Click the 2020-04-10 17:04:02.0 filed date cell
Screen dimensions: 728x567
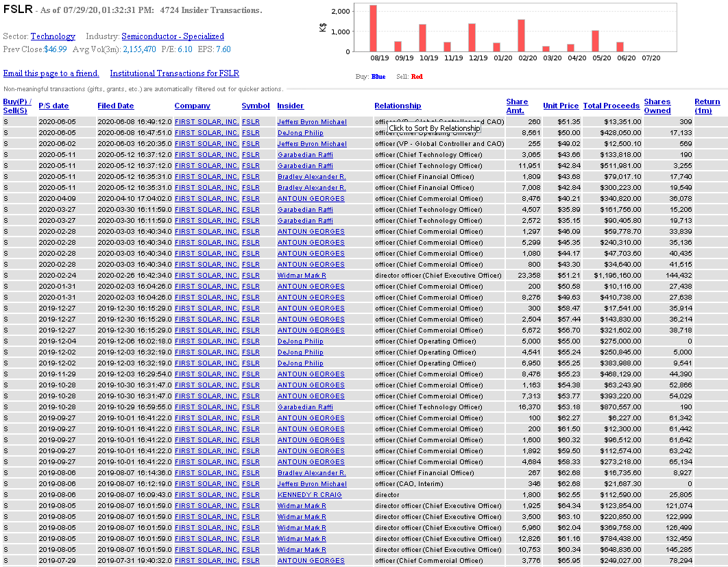click(134, 199)
